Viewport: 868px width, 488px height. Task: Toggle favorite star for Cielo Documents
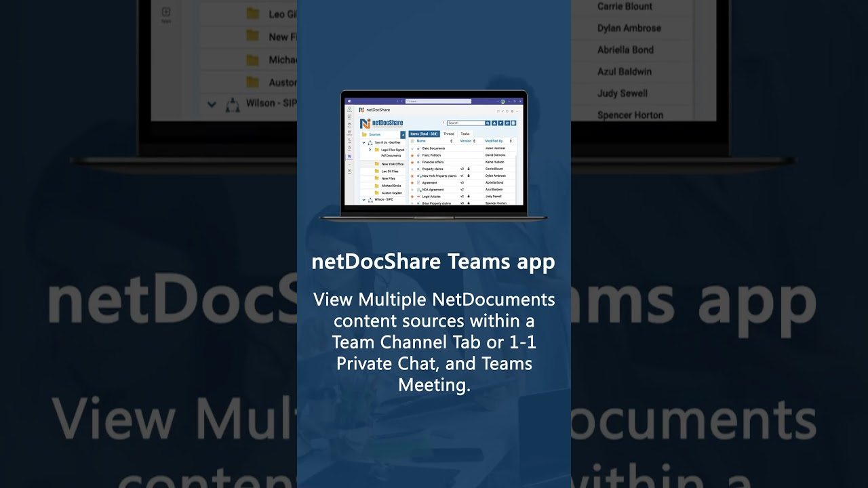pyautogui.click(x=412, y=148)
